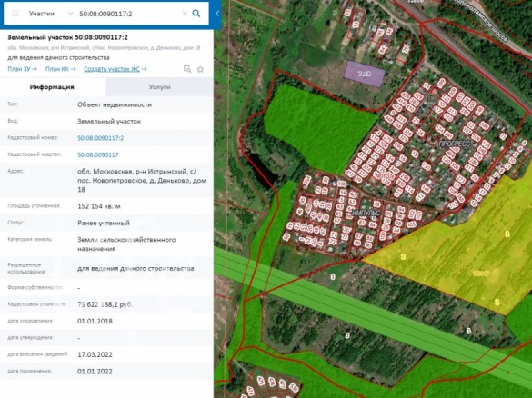532x398 pixels.
Task: Click the ПРОГРЕСС label on the map
Action: [455, 144]
